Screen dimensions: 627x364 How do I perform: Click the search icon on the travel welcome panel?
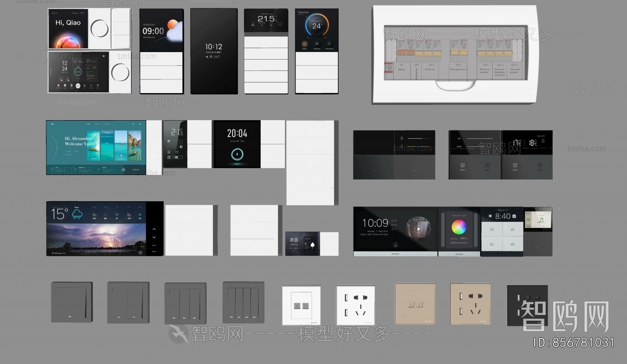point(133,124)
